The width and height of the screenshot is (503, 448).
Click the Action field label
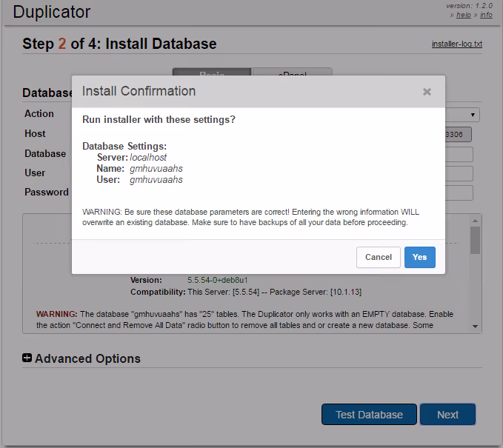pyautogui.click(x=39, y=114)
